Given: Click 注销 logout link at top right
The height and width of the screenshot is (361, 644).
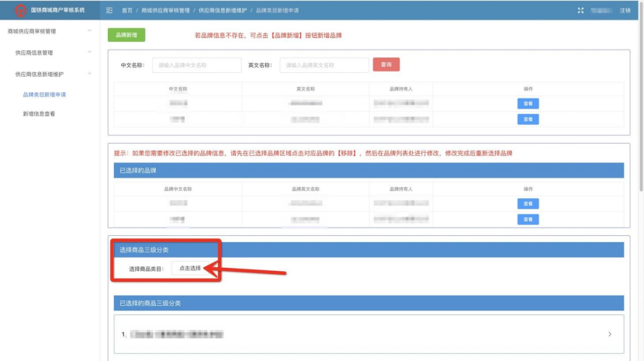Looking at the screenshot, I should [625, 10].
